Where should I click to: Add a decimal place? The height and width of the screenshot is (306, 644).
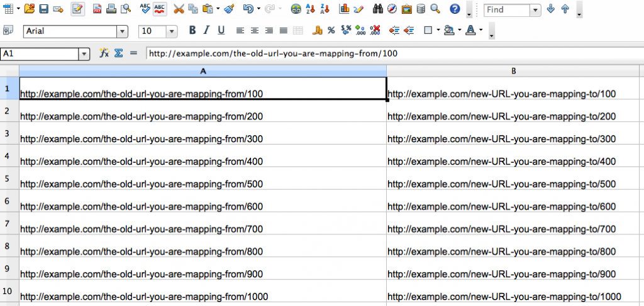click(360, 30)
